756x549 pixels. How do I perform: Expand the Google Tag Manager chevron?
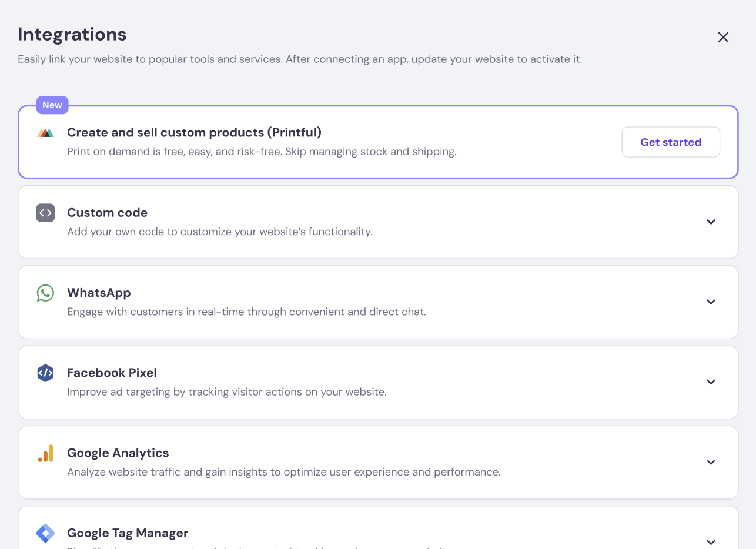point(711,541)
